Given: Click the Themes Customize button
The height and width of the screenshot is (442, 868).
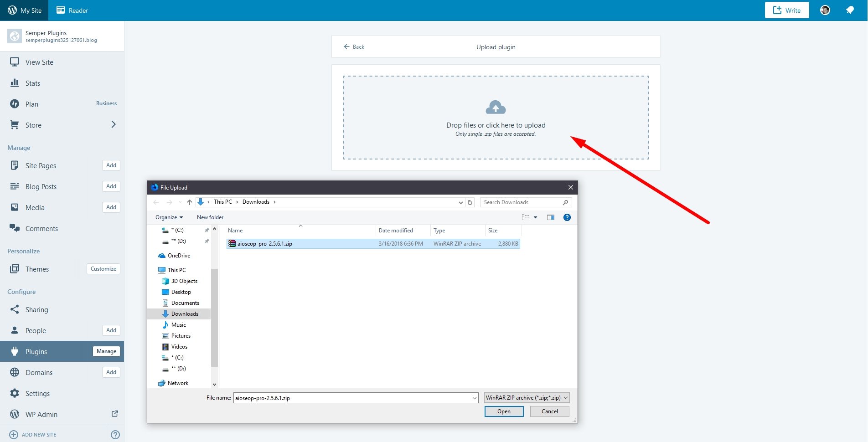Looking at the screenshot, I should click(103, 269).
